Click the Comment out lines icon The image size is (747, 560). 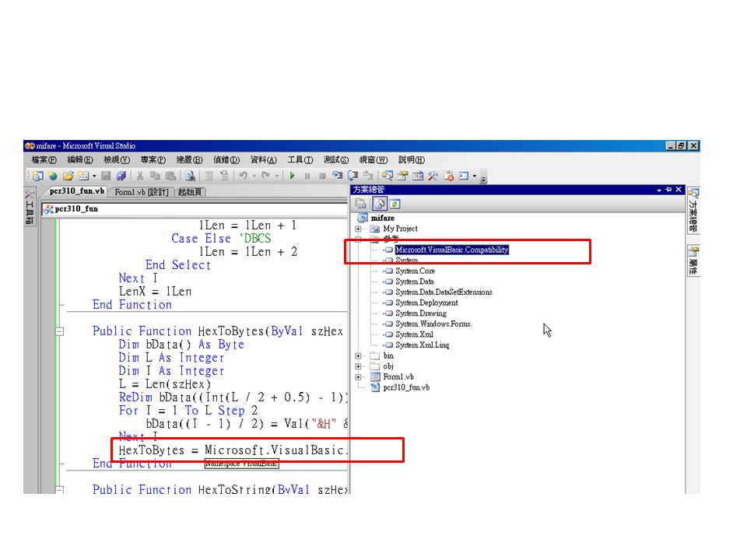pos(209,176)
